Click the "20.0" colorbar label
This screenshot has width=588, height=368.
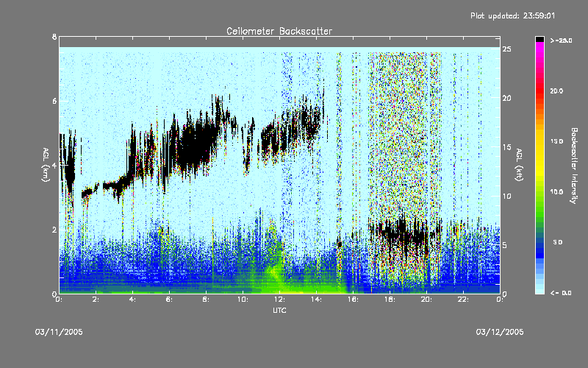(x=556, y=91)
